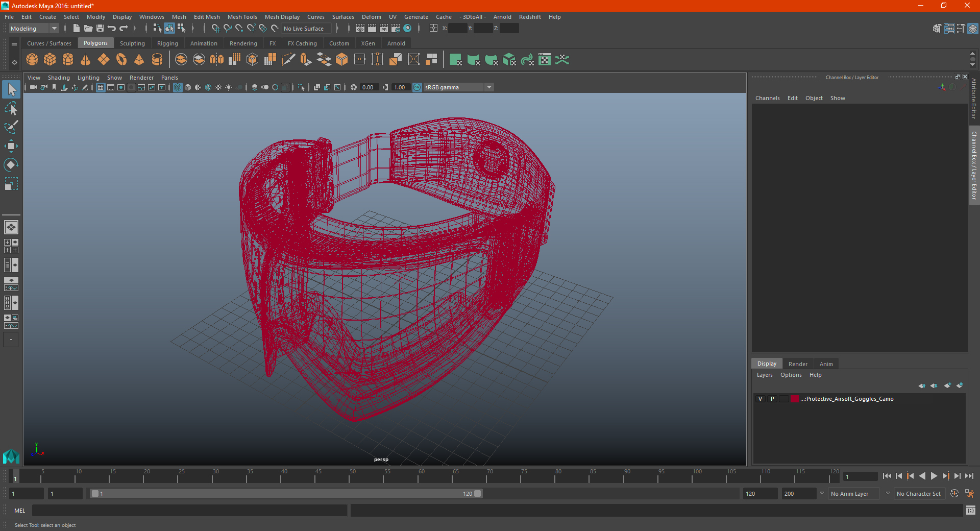Click the IPR render icon
This screenshot has width=980, height=531.
coord(384,29)
